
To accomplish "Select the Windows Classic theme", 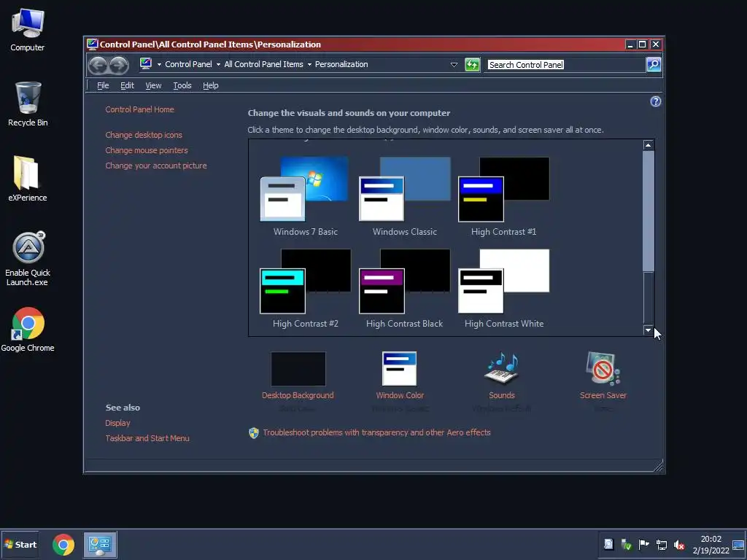I will [404, 196].
